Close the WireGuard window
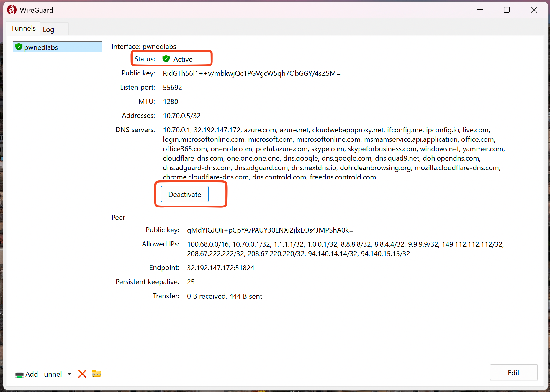The image size is (550, 392). 534,10
